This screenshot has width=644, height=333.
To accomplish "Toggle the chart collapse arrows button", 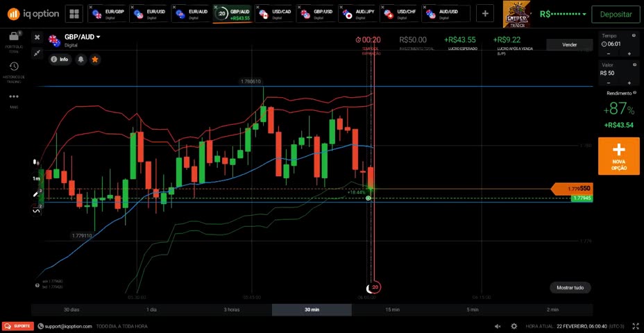I will pyautogui.click(x=37, y=53).
